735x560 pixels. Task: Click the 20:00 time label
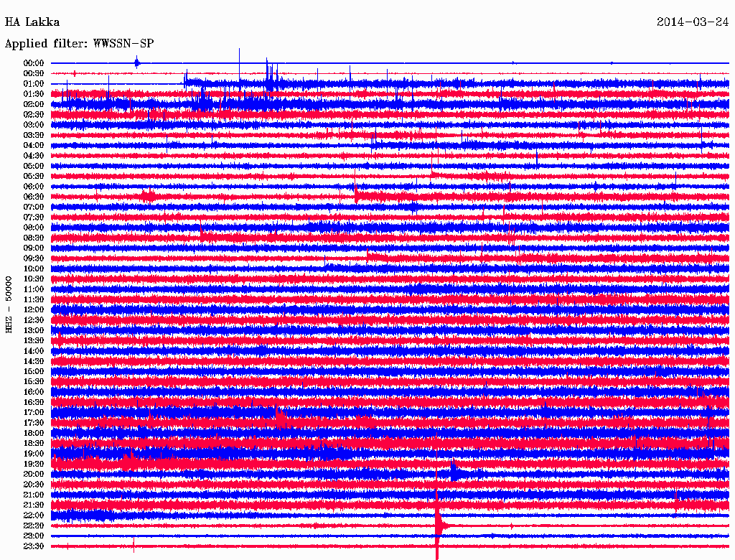(34, 474)
